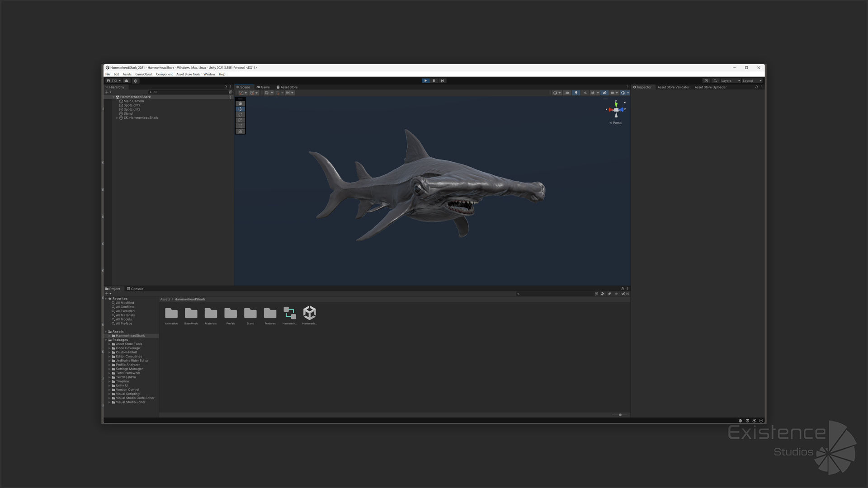Screen dimensions: 868x488
Task: Open handle rotation Global/Local dropdown
Action: (254, 93)
